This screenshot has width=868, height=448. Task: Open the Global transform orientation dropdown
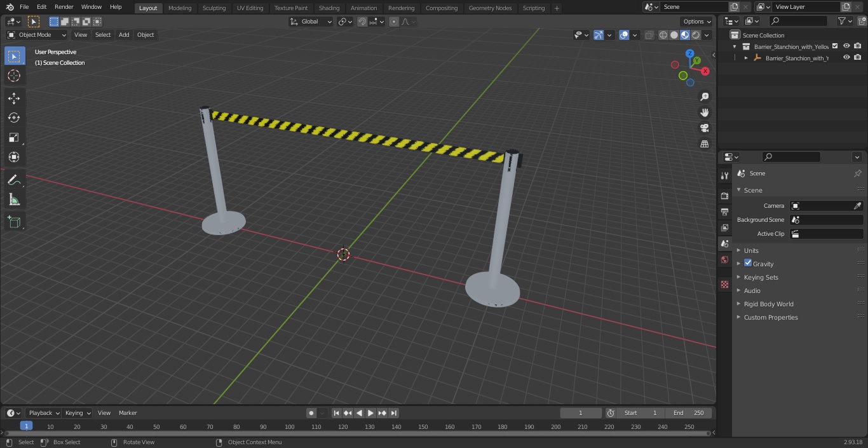click(x=311, y=22)
